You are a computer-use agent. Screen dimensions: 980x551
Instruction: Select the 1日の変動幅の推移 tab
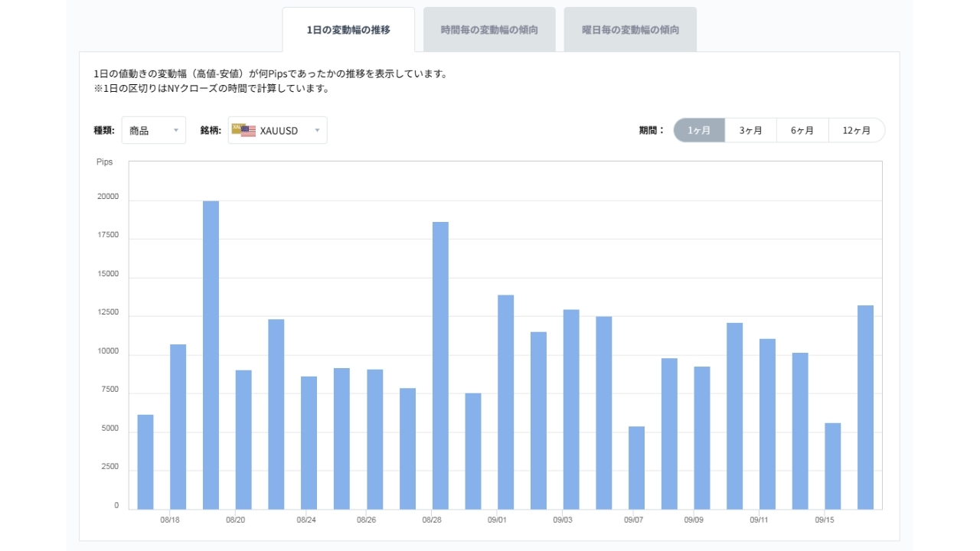pyautogui.click(x=348, y=30)
